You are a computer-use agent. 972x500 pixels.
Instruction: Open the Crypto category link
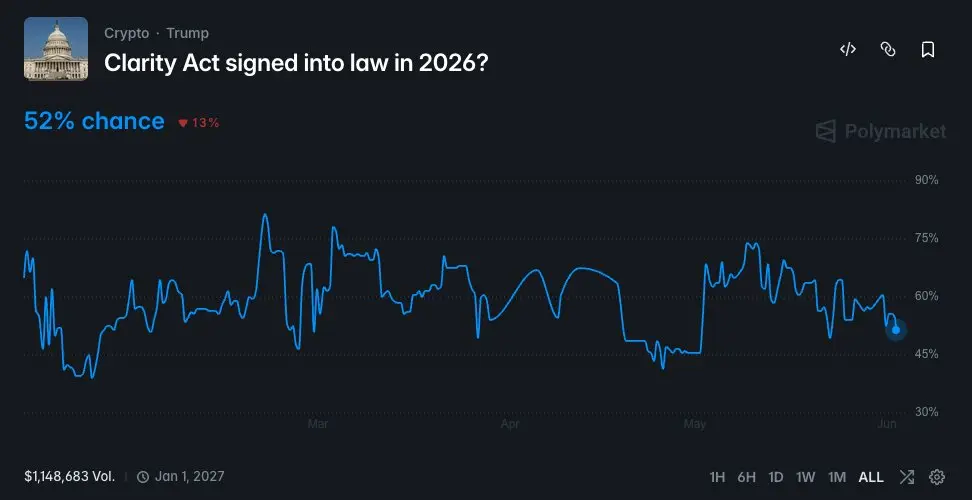pyautogui.click(x=126, y=33)
